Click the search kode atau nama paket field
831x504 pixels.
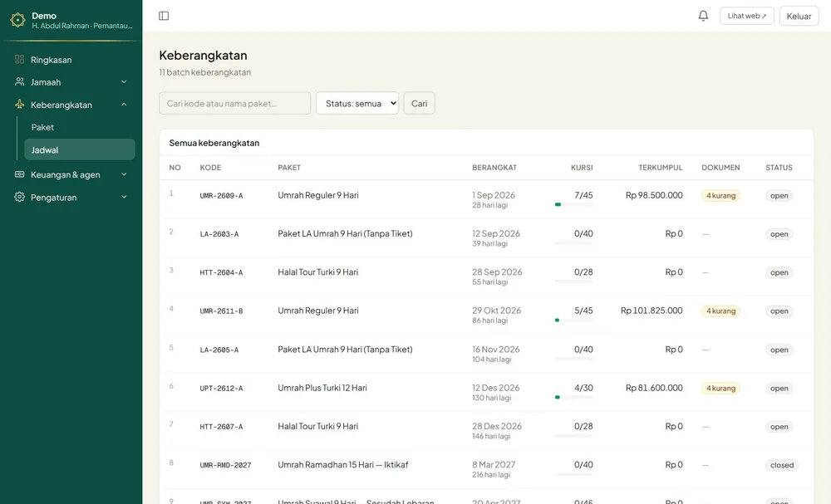[235, 103]
